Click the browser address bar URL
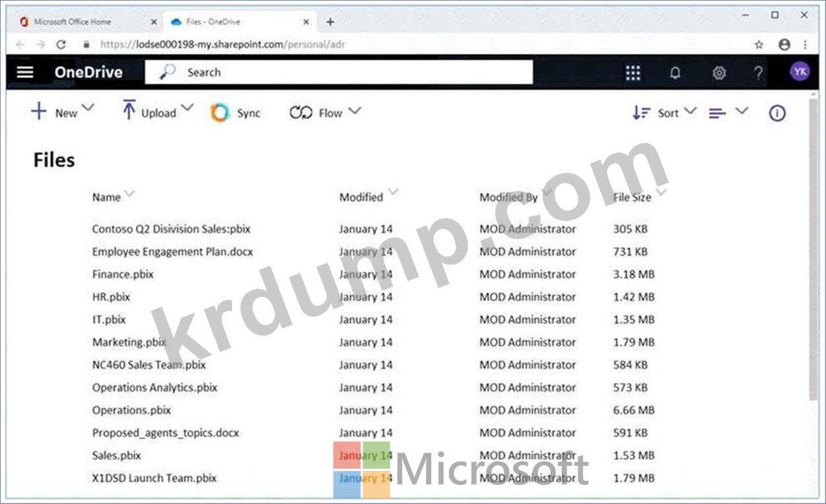The width and height of the screenshot is (826, 504). pos(223,44)
